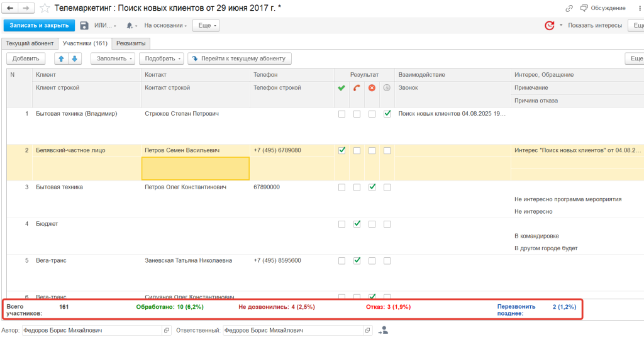Check the refusal box for Бытовая техника (Владимир)
644x337 pixels.
coord(372,114)
